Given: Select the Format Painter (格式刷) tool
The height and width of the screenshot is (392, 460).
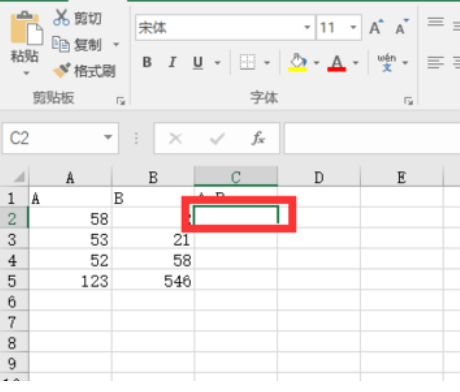Looking at the screenshot, I should pyautogui.click(x=84, y=71).
